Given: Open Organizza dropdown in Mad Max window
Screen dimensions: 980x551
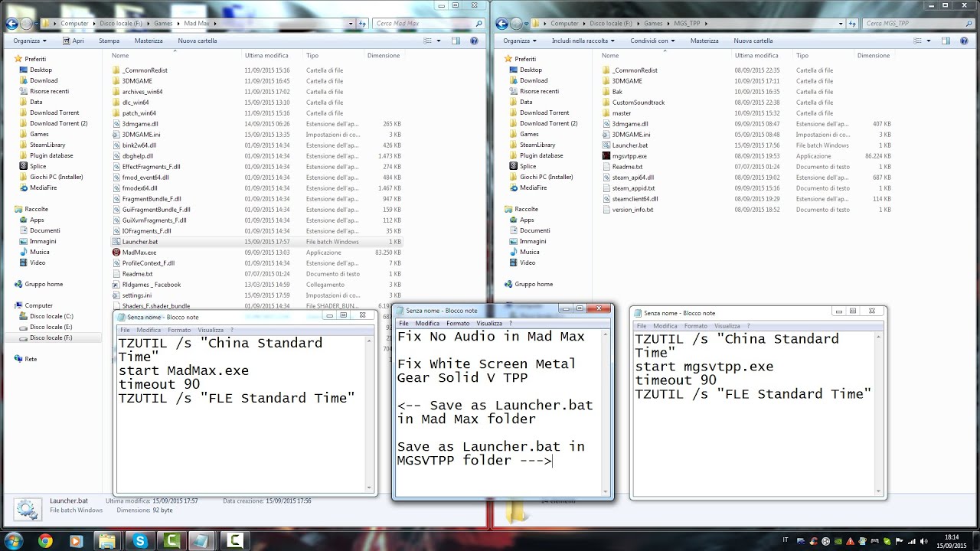Looking at the screenshot, I should pyautogui.click(x=30, y=41).
